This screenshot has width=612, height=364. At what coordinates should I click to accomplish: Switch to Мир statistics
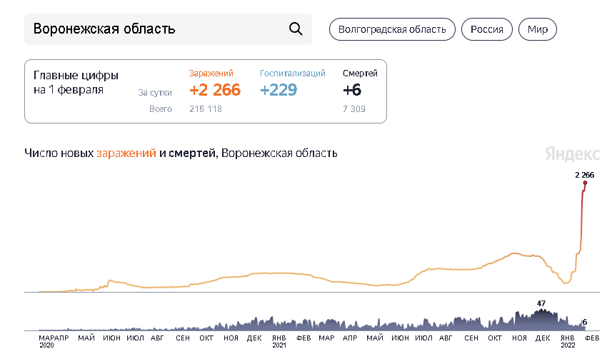(x=538, y=29)
